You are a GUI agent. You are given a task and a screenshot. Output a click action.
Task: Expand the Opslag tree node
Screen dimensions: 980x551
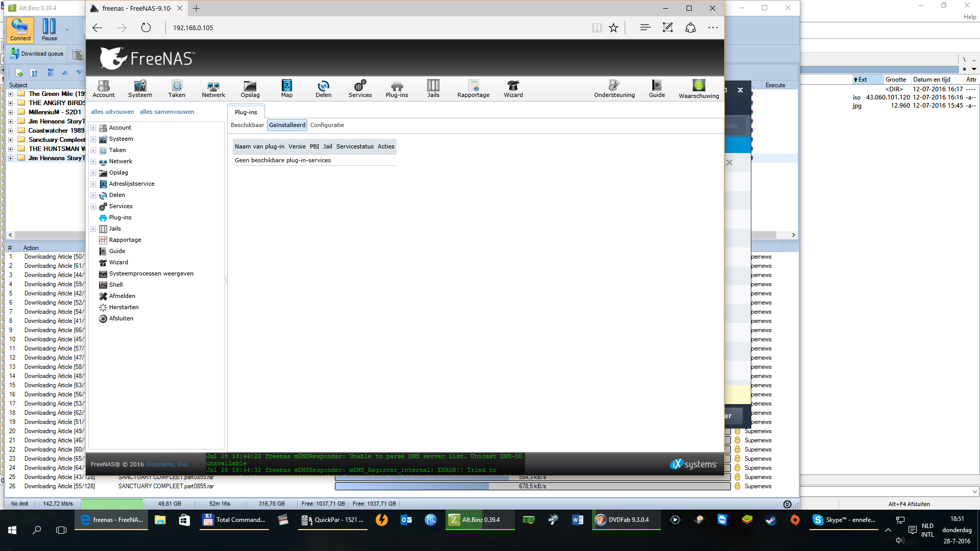93,172
